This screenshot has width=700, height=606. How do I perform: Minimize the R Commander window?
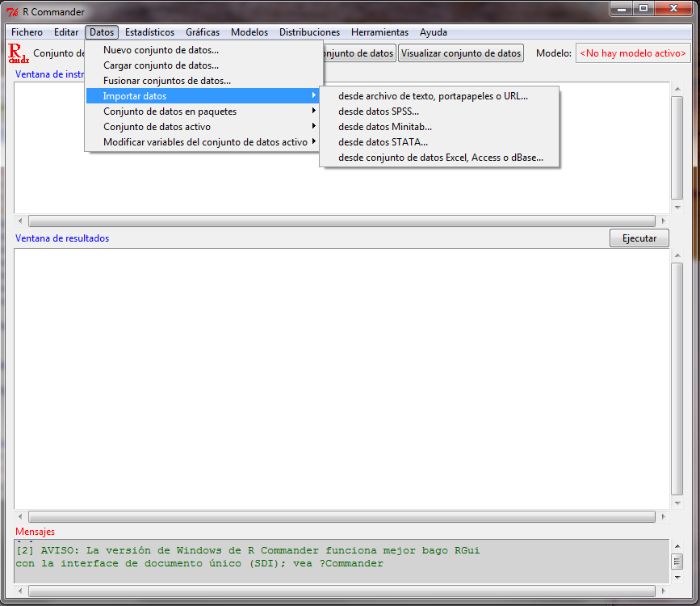click(x=621, y=8)
